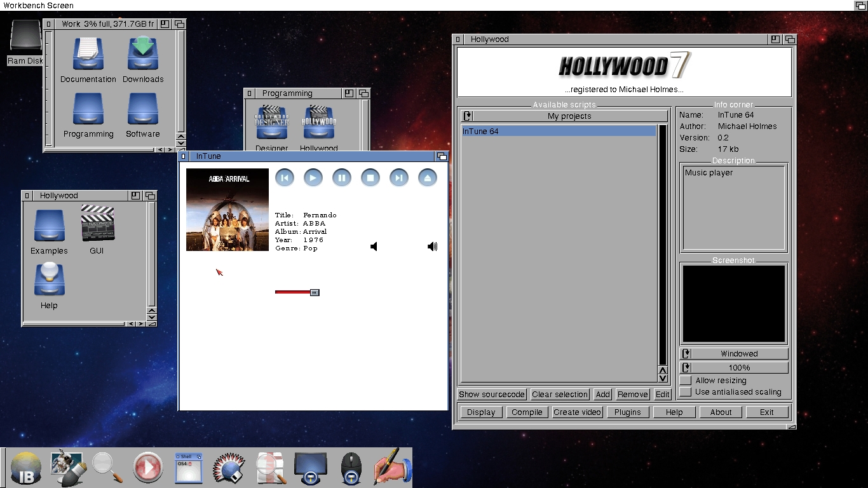This screenshot has height=488, width=868.
Task: Click the low volume speaker icon
Action: [x=374, y=247]
